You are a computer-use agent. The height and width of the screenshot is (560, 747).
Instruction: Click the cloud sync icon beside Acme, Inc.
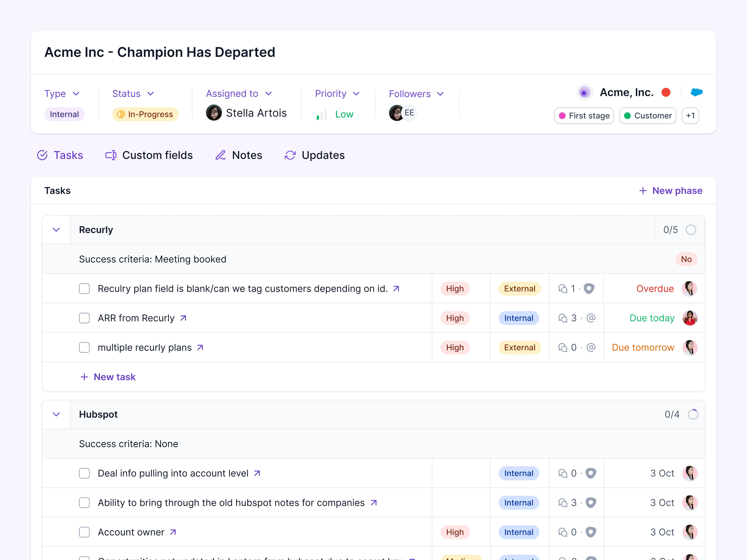pos(697,92)
